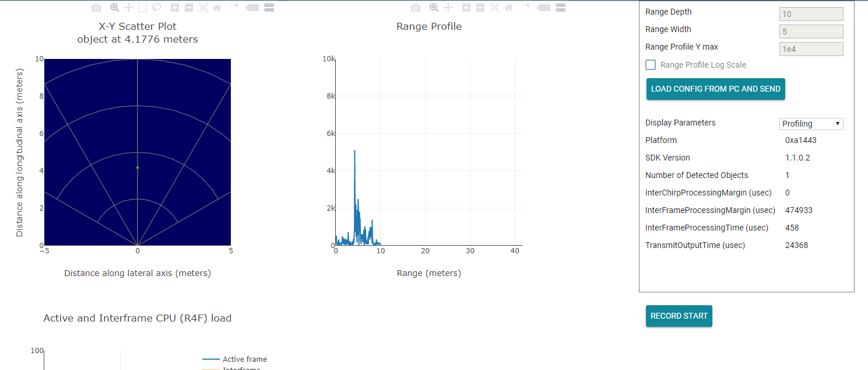Open Display Parameters Profiling dropdown

[x=811, y=124]
